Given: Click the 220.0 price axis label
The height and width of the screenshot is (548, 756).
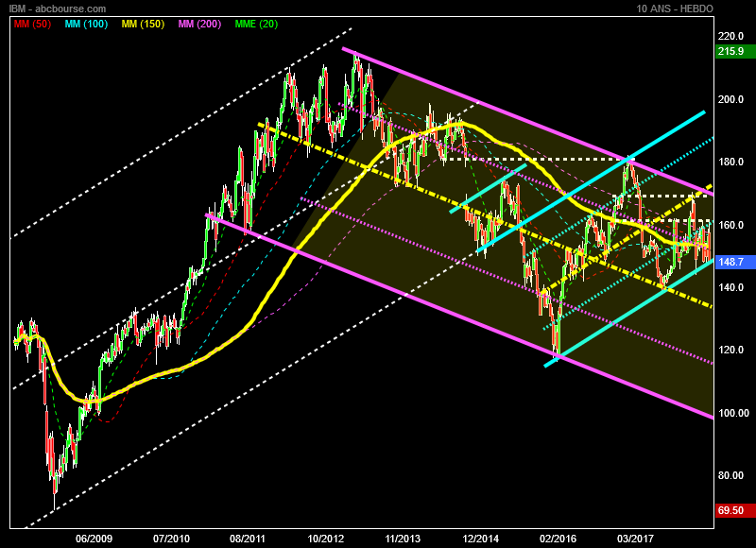Looking at the screenshot, I should (730, 36).
